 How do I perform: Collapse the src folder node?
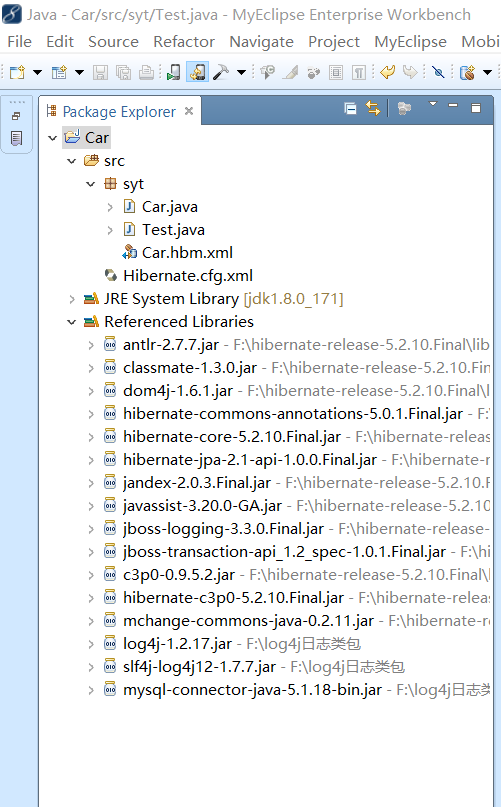click(72, 161)
